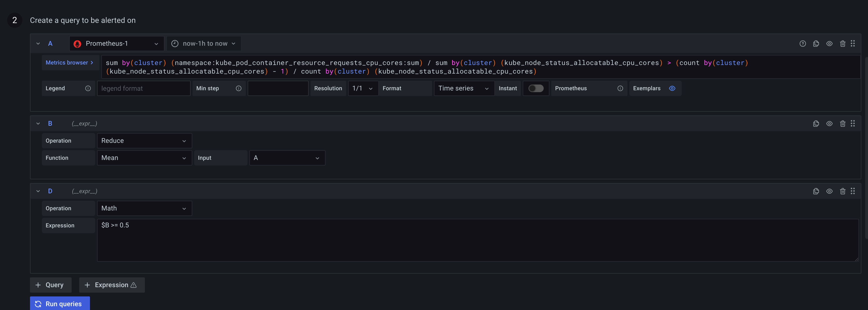868x310 pixels.
Task: Click the legend format input field
Action: click(143, 88)
